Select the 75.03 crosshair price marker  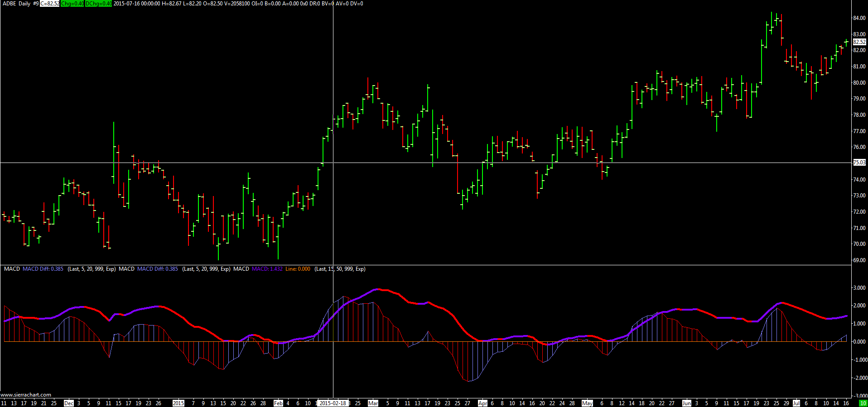(859, 163)
